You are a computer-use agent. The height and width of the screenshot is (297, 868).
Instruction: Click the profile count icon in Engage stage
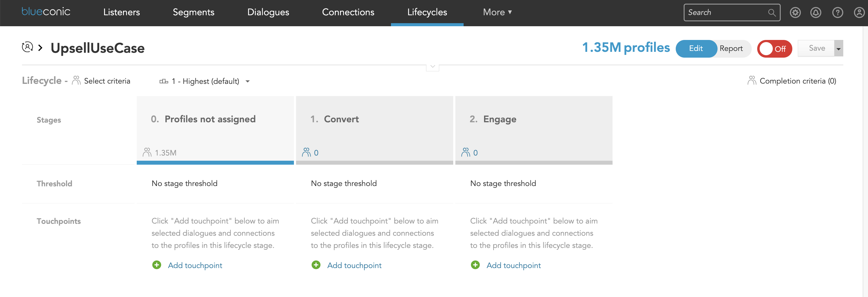(x=466, y=152)
